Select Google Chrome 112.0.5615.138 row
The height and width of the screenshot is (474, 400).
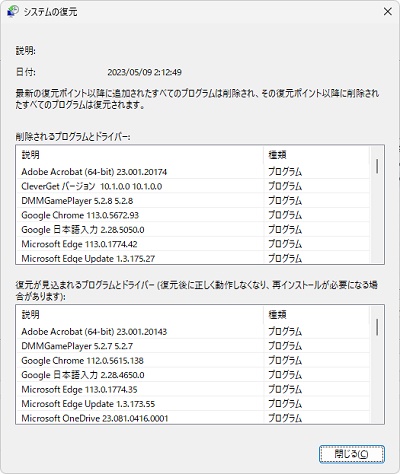pyautogui.click(x=193, y=361)
